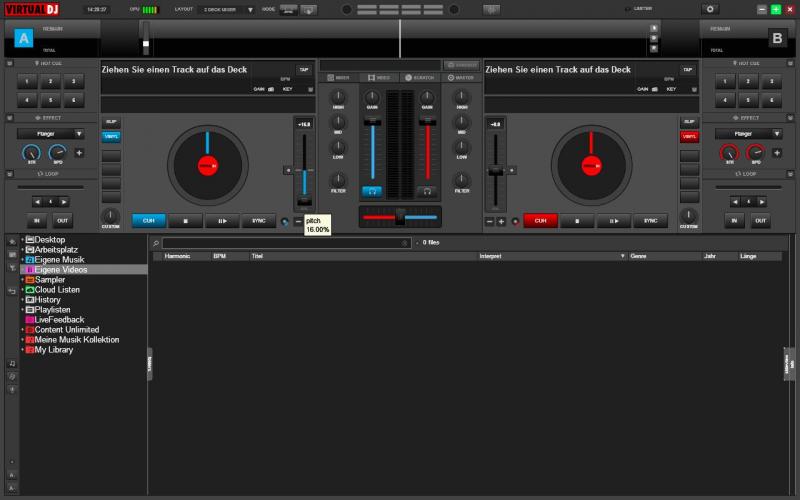Click the loop IN button on deck B
This screenshot has width=800, height=500.
735,221
